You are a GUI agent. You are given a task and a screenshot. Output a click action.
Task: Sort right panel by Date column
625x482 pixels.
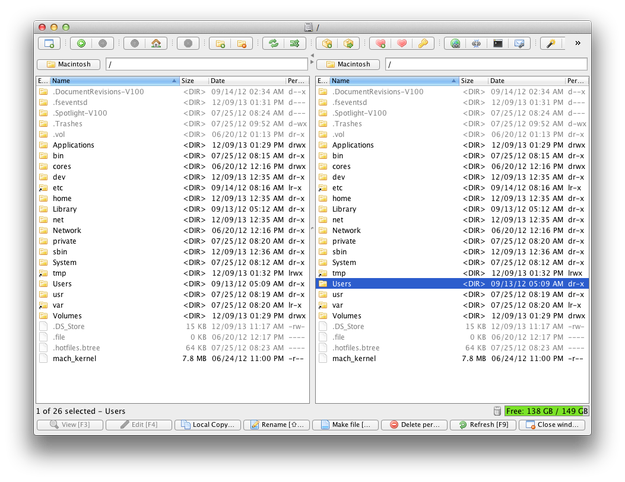[x=526, y=81]
